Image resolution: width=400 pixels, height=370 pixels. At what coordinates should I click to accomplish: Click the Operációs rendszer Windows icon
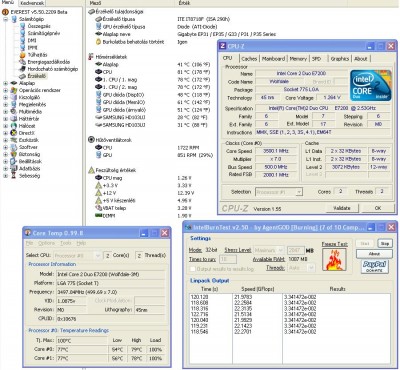(x=14, y=90)
